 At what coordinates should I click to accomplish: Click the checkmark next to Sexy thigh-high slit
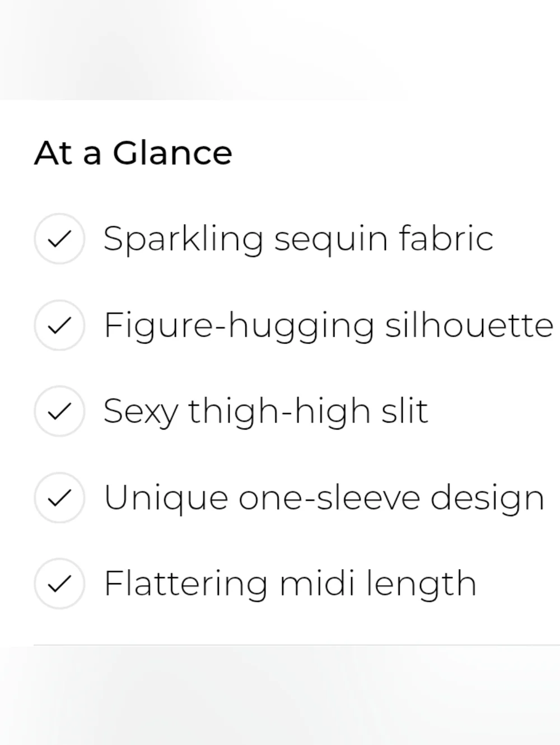(59, 411)
